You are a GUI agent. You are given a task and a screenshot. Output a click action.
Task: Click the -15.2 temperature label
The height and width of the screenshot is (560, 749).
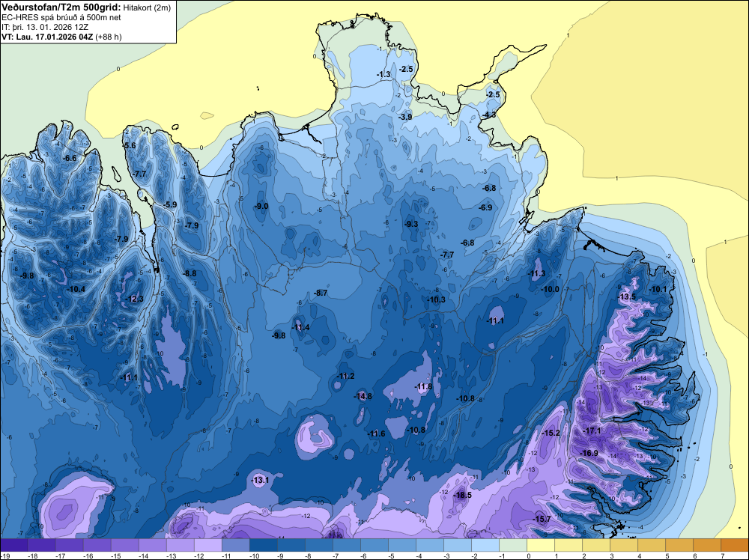coord(551,433)
